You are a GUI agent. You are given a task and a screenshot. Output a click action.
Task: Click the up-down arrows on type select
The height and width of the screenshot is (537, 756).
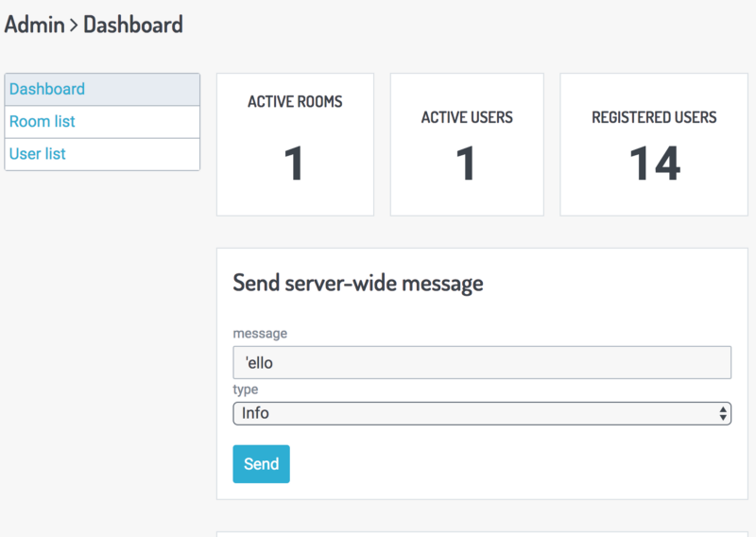coord(723,413)
